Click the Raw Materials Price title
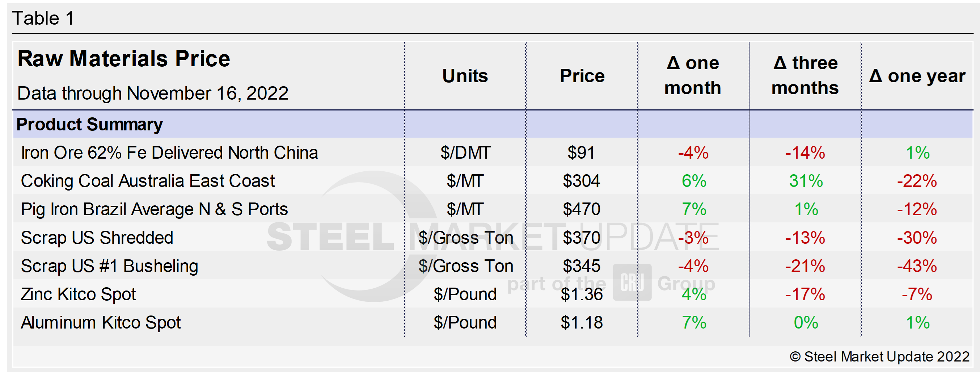The image size is (980, 372). [x=124, y=59]
